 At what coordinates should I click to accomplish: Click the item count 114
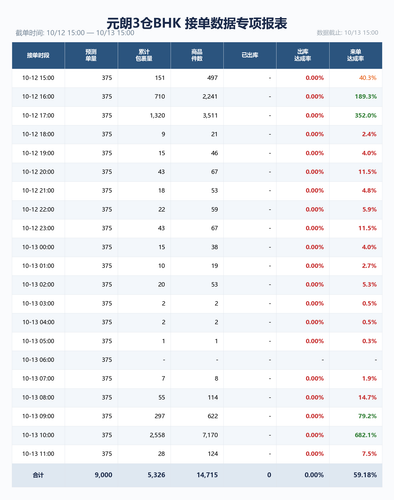[213, 398]
